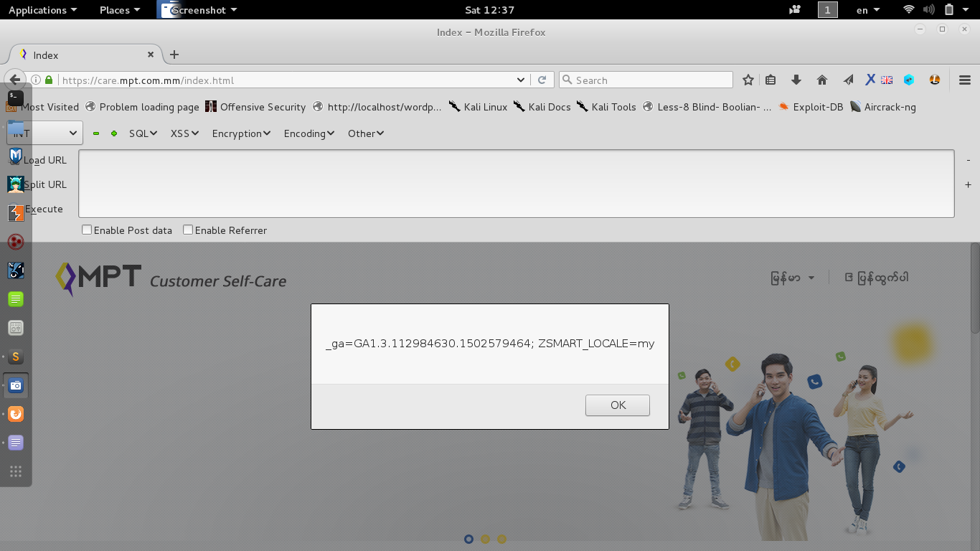The image size is (980, 551).
Task: Open the orange Firefox icon in dock
Action: tap(16, 414)
